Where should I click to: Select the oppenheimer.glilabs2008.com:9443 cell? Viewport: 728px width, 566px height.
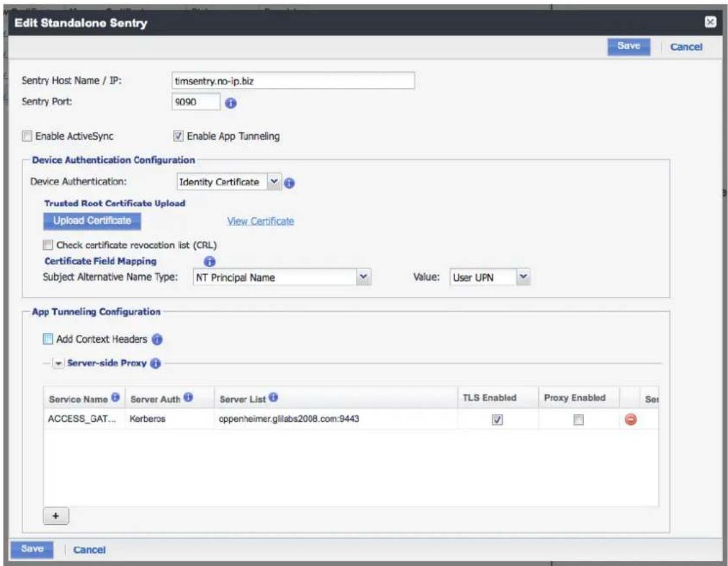[x=336, y=419]
